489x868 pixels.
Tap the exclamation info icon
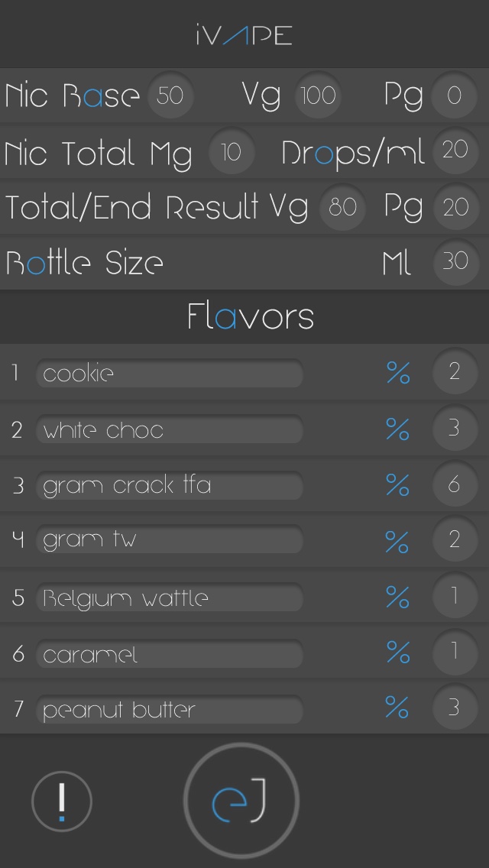62,801
